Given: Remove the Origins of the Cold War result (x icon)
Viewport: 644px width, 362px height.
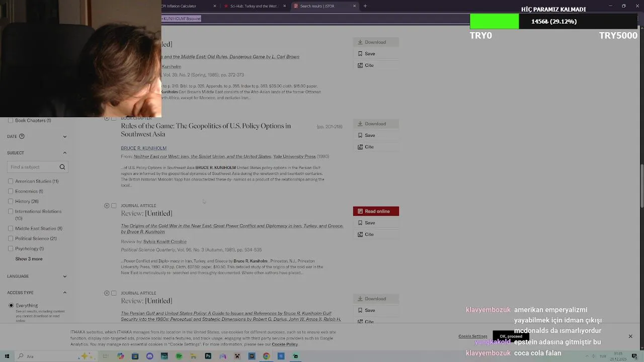Looking at the screenshot, I should [107, 206].
